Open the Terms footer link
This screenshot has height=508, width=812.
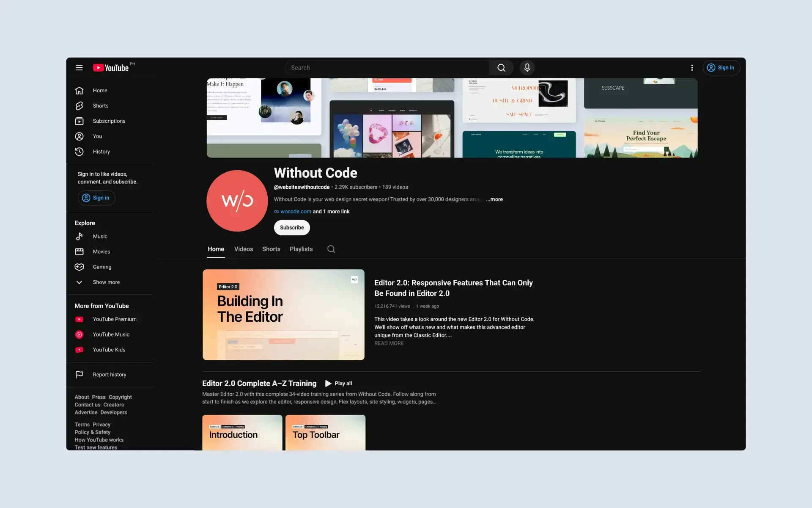coord(82,425)
